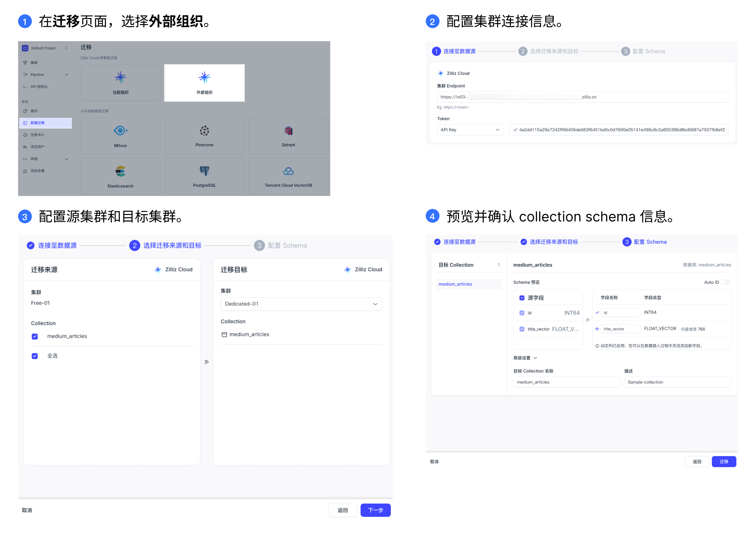Choose Tencent Cloud VectorDB data source

[288, 176]
